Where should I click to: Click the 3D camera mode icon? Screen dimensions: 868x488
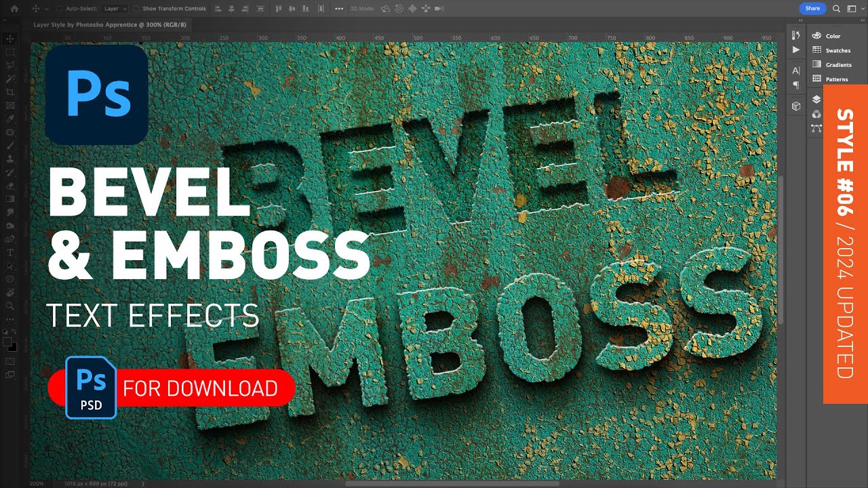pos(439,9)
